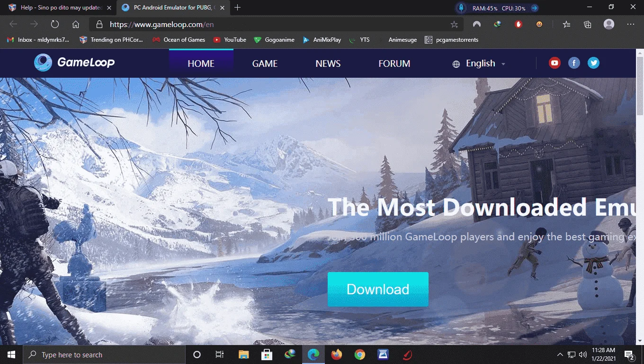Open the Collections icon
This screenshot has height=364, width=644.
588,24
